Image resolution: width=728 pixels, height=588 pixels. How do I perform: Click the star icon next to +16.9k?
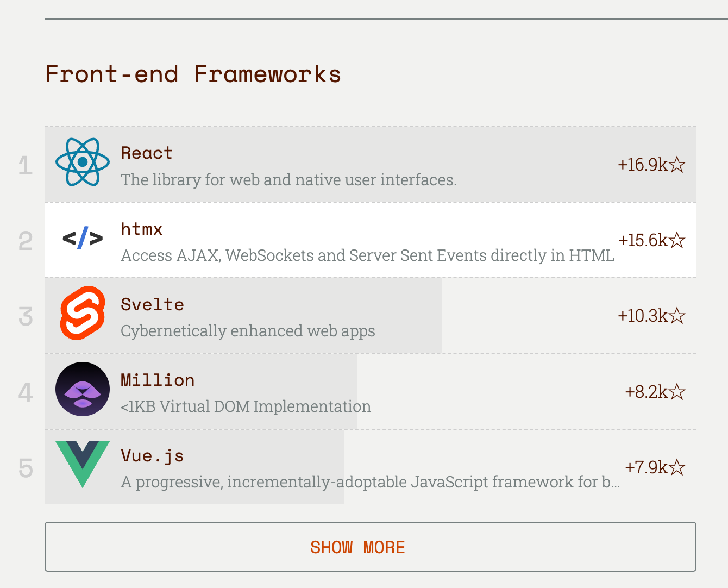[677, 164]
